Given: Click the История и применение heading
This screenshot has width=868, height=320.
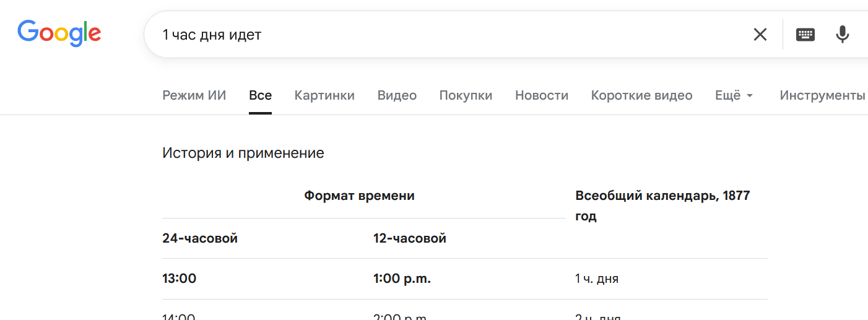Looking at the screenshot, I should [x=243, y=153].
